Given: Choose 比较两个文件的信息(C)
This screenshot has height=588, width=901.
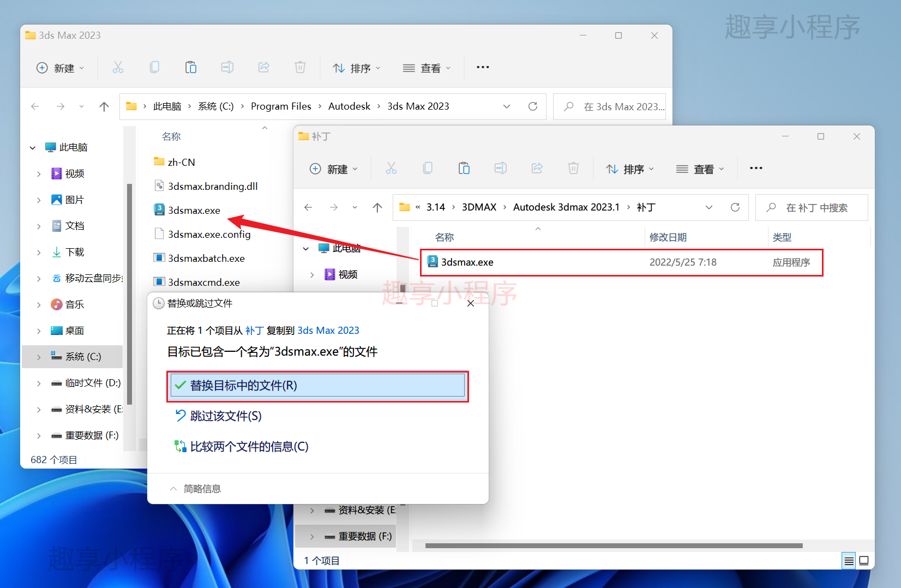Looking at the screenshot, I should [242, 447].
